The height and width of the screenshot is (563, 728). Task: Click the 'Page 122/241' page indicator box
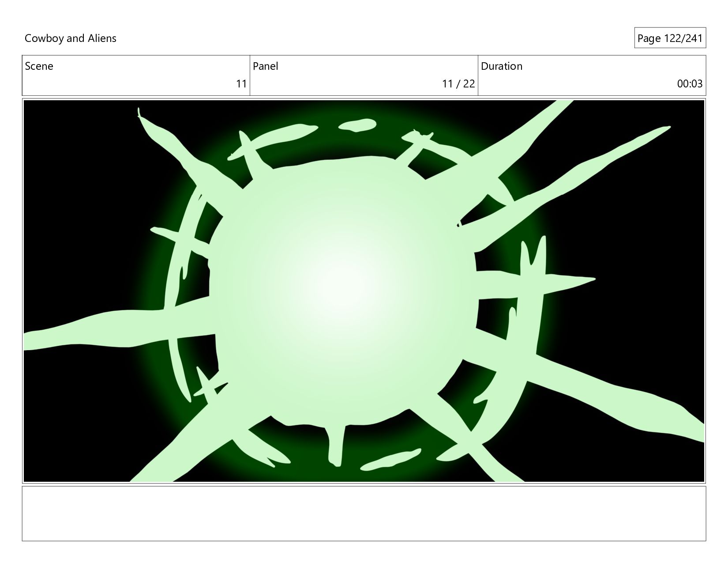[670, 38]
